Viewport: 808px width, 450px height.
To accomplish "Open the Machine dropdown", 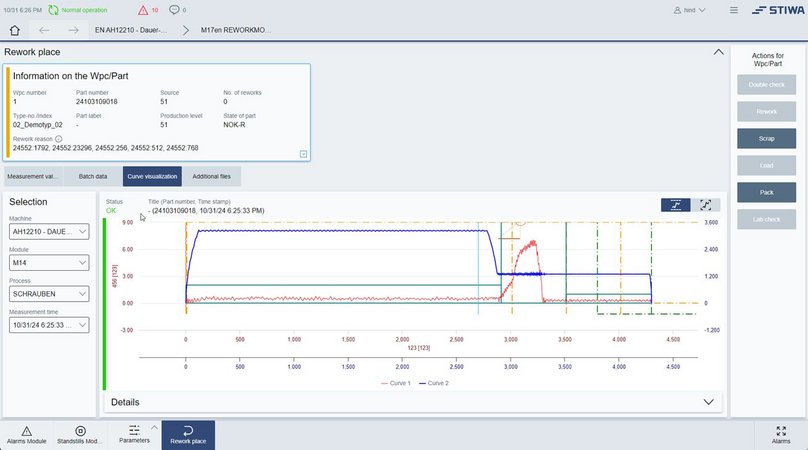I will click(x=50, y=232).
